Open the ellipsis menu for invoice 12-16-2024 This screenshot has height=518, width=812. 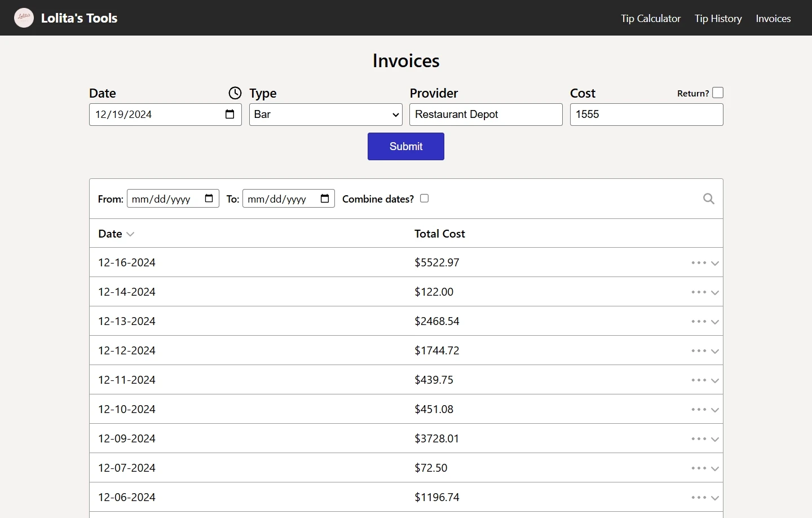(x=699, y=263)
